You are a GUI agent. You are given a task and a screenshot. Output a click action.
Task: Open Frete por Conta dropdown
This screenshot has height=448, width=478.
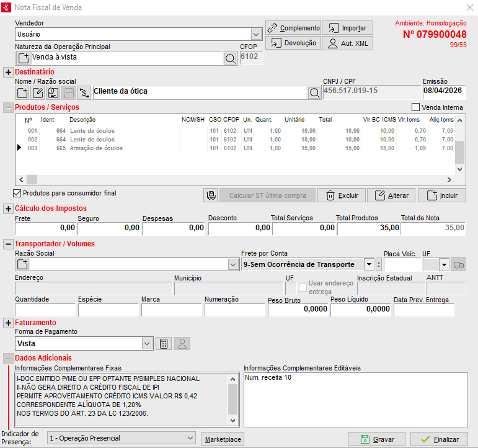(369, 264)
